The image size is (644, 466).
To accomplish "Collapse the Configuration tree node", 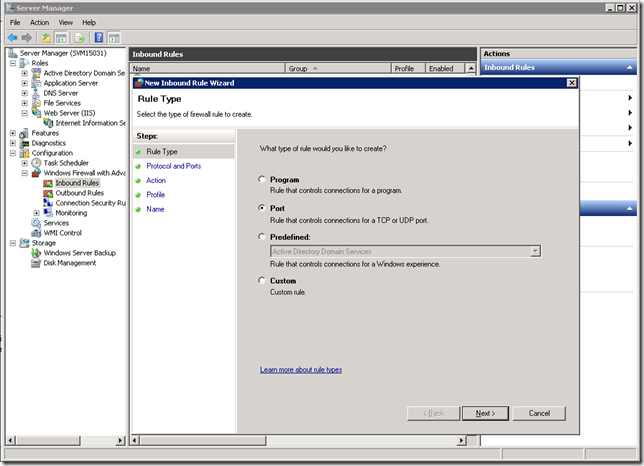I will tap(13, 153).
